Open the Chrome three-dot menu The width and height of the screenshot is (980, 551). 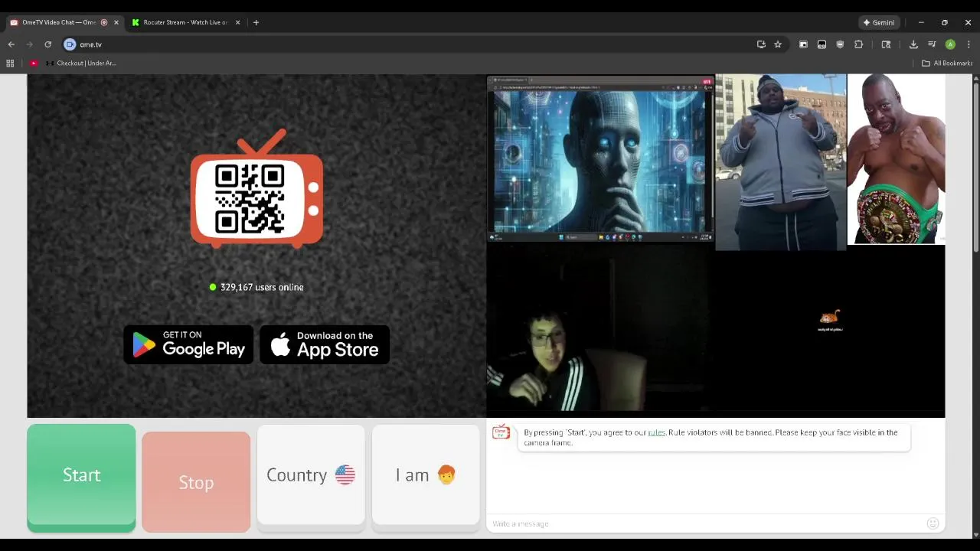point(969,44)
